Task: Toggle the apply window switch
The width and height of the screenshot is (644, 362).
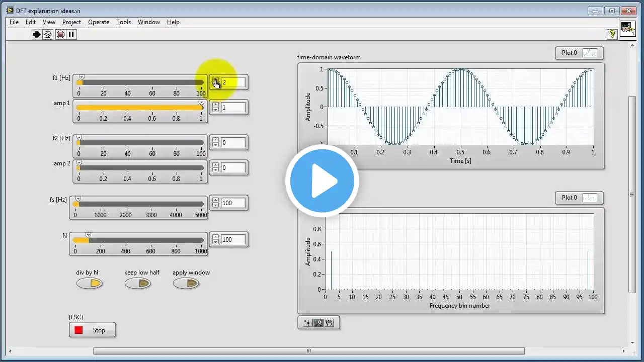Action: coord(186,284)
